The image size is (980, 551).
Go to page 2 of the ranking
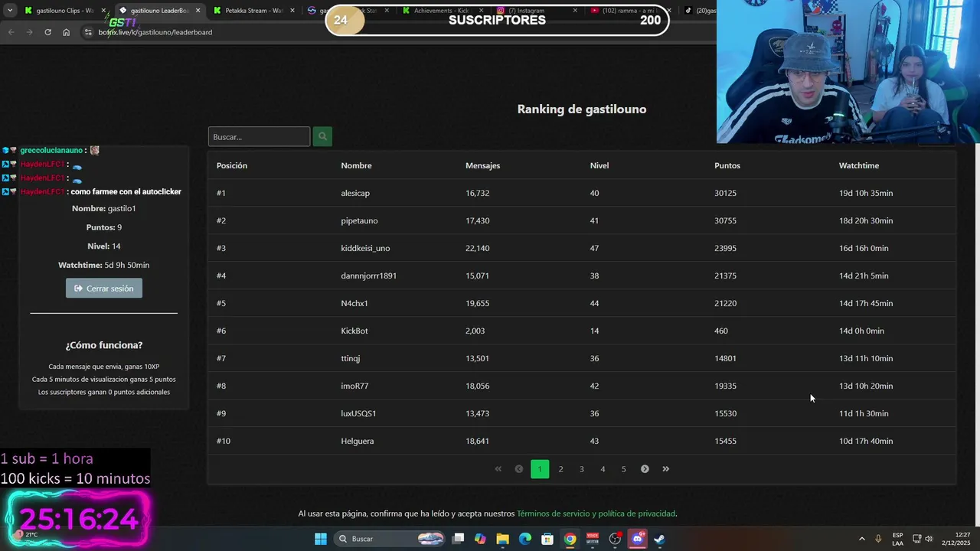pos(560,469)
